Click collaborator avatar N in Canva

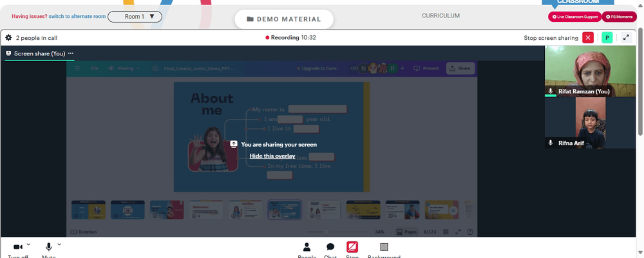pos(363,68)
